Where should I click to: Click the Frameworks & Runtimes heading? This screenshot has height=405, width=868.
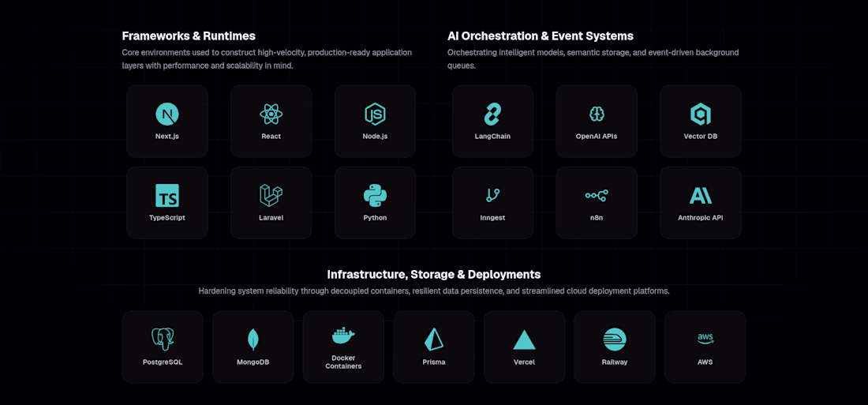click(x=189, y=36)
